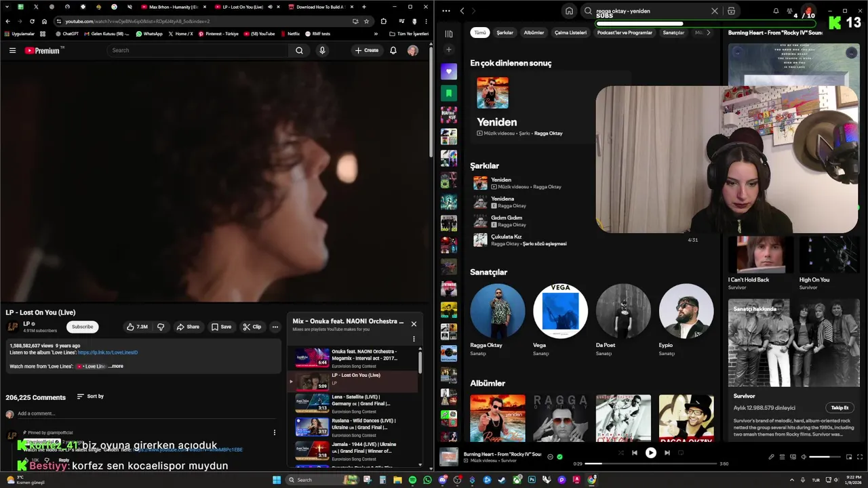868x488 pixels.
Task: Expand description with ...more
Action: click(116, 366)
